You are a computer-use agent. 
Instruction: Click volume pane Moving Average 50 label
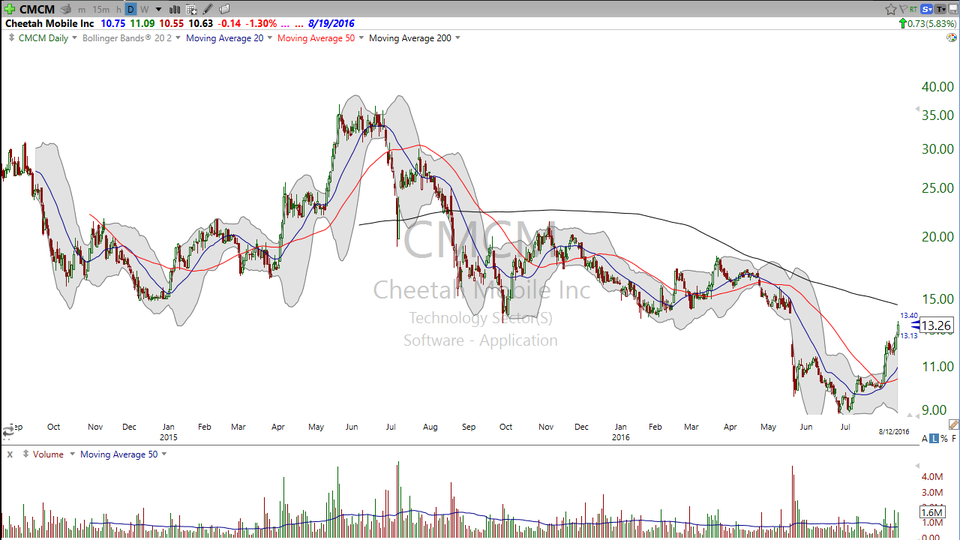pyautogui.click(x=119, y=454)
